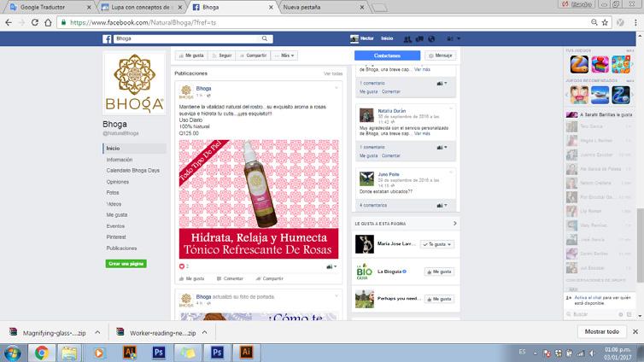Expand the Más dropdown on the page header
The height and width of the screenshot is (362, 644).
tap(284, 55)
